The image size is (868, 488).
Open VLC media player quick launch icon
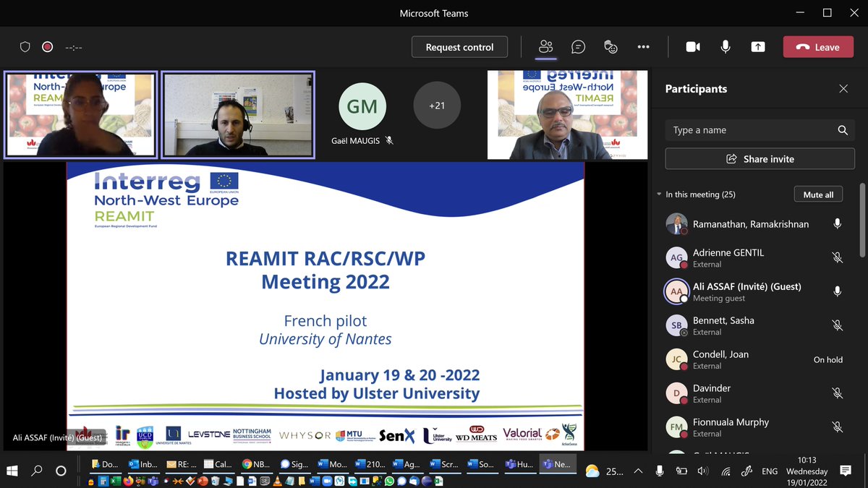[x=276, y=481]
